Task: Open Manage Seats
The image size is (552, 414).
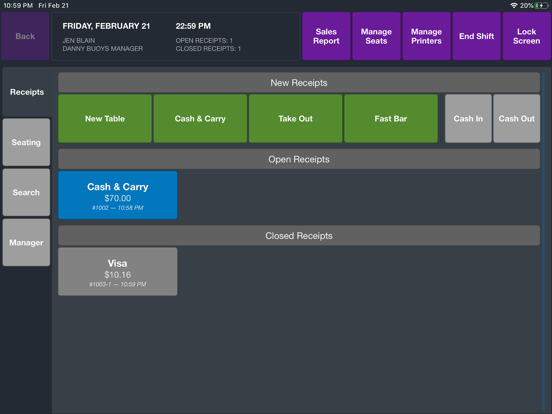Action: [376, 36]
